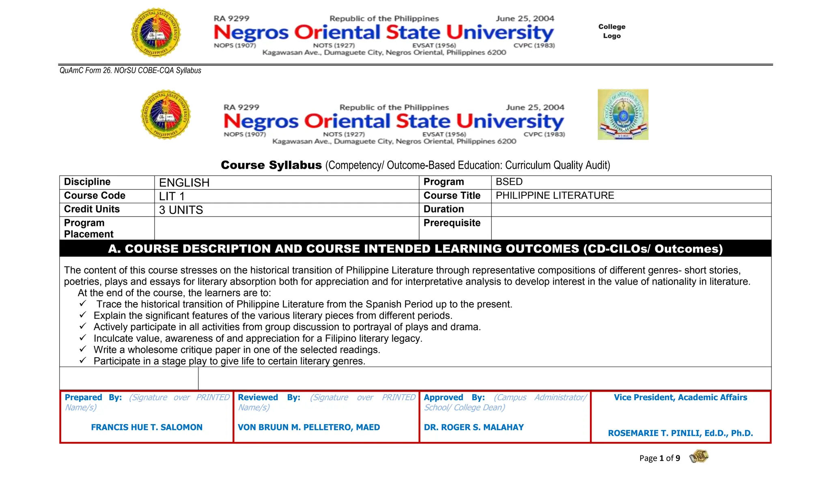Click the NORSU seal in top header
The height and width of the screenshot is (504, 831).
point(156,33)
